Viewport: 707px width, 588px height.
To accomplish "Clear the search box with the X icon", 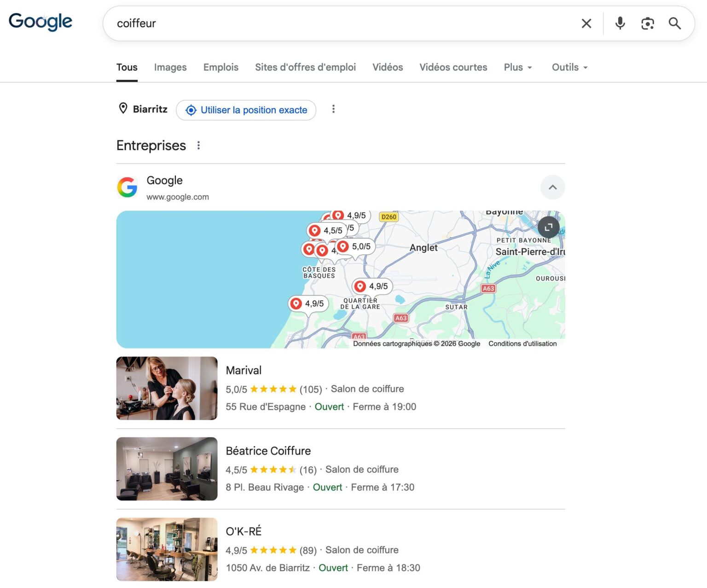I will 586,23.
